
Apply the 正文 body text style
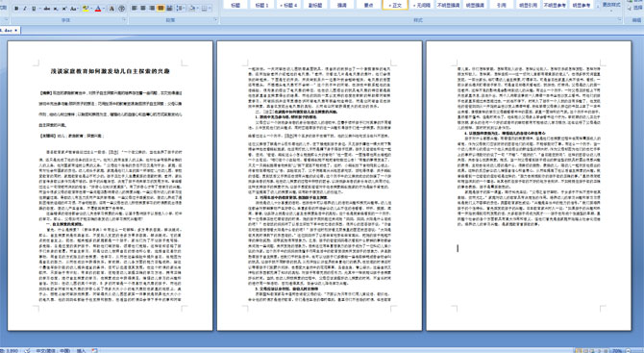click(395, 5)
